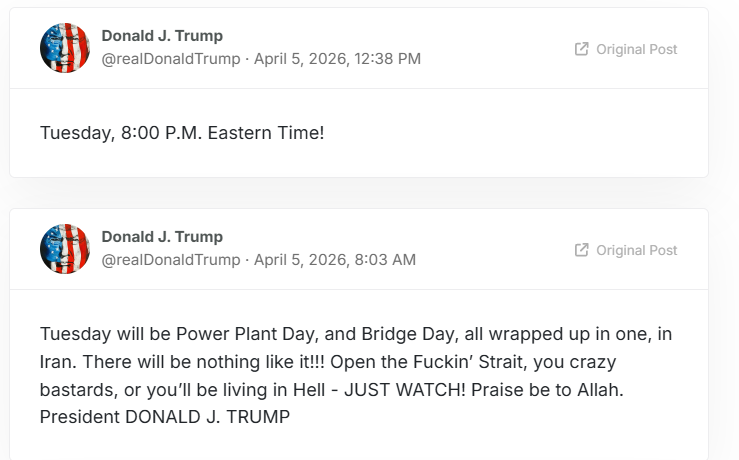Click the avatar on the 8:03 AM post
The height and width of the screenshot is (460, 739).
pyautogui.click(x=65, y=249)
